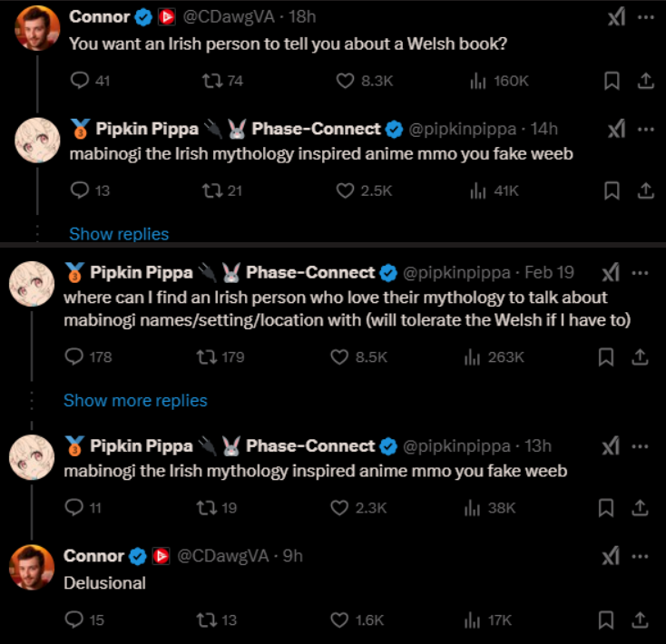Viewport: 666px width, 644px height.
Task: Like Connor's tweet with 8.3K likes
Action: pos(346,81)
